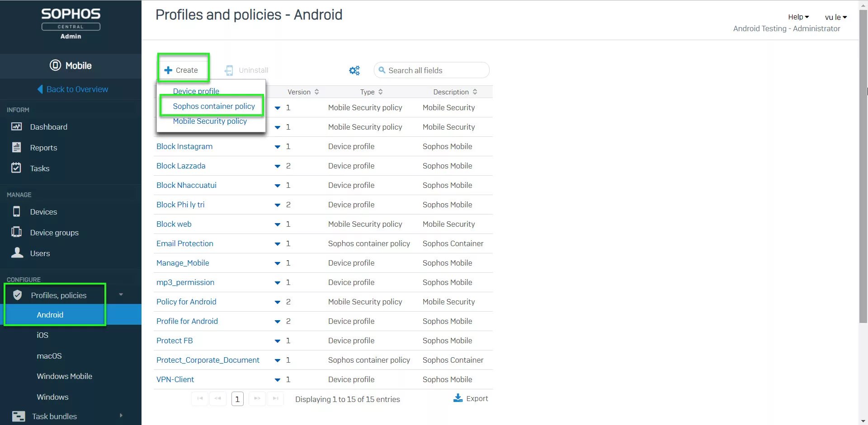Click page number 1 field
Viewport: 868px width, 425px height.
[237, 399]
